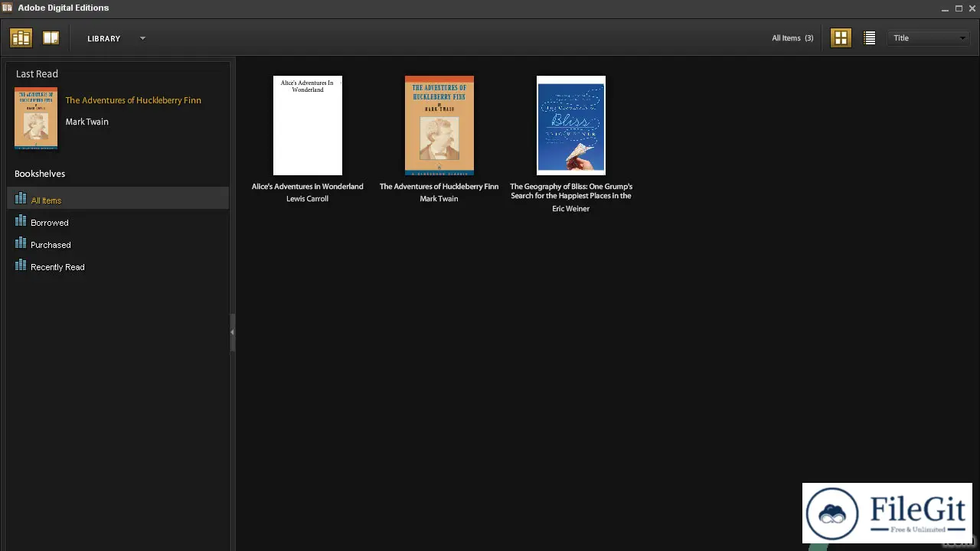Click The Adventures of Huckleberry Finn link in Last Read
The image size is (980, 551).
click(x=133, y=100)
